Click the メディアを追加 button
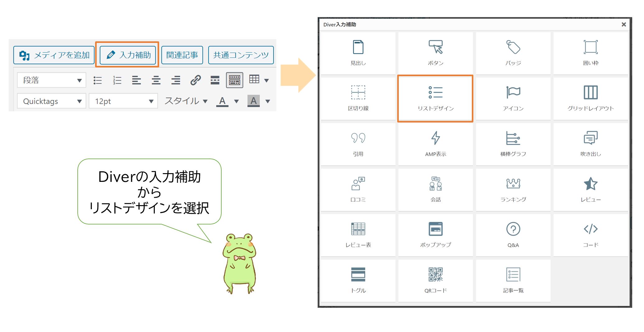 [54, 55]
